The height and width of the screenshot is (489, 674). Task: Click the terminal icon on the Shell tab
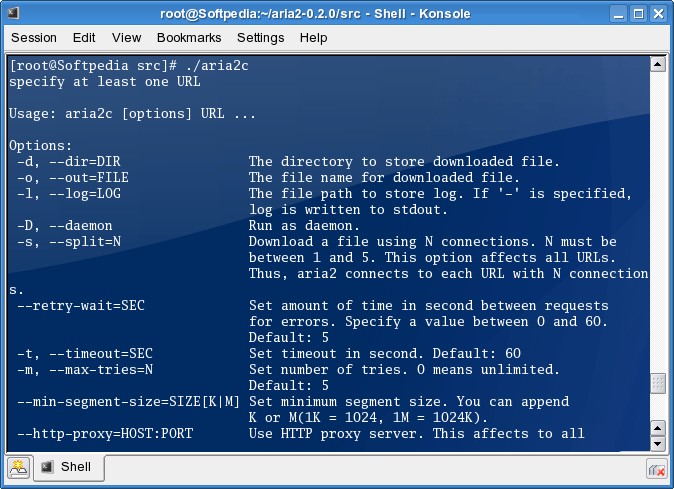point(47,467)
